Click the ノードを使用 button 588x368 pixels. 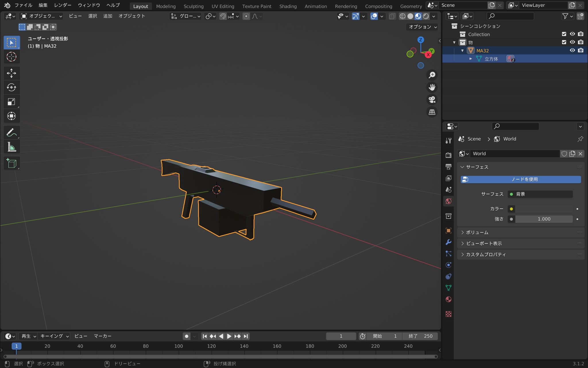pos(521,179)
